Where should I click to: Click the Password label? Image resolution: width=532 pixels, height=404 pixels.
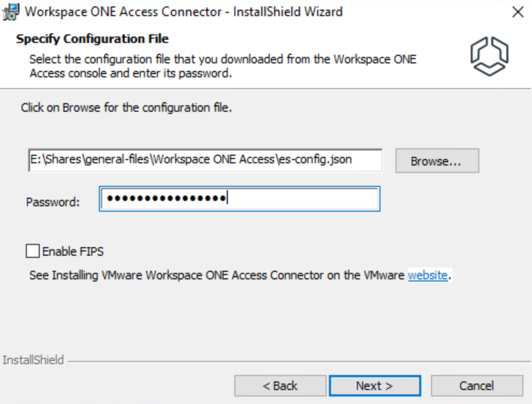pos(53,202)
